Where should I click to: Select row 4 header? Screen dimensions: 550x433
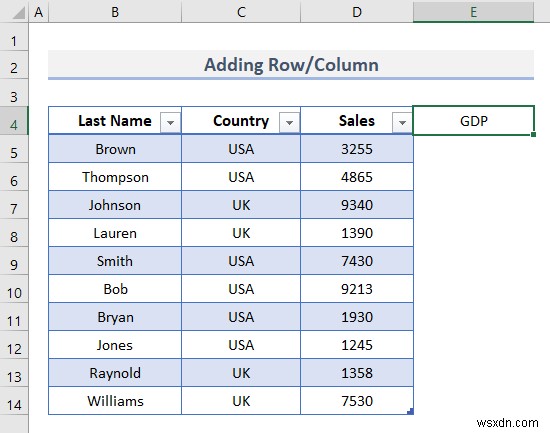[14, 121]
